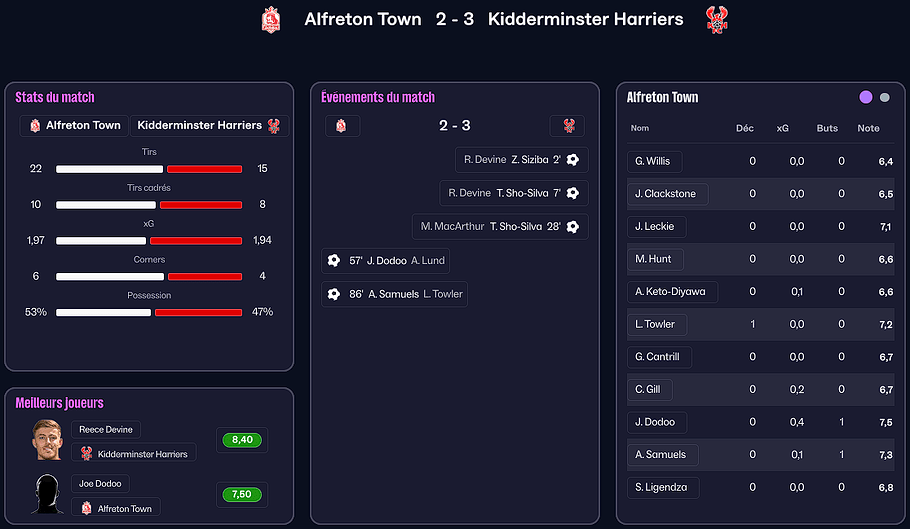The image size is (910, 529).
Task: Click the Kidderminster Harriers crest in header
Action: [x=716, y=20]
